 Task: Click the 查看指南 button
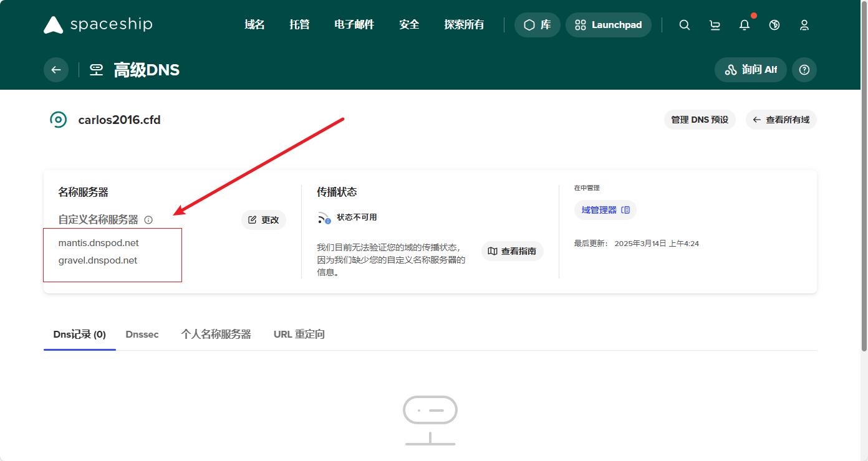click(513, 251)
